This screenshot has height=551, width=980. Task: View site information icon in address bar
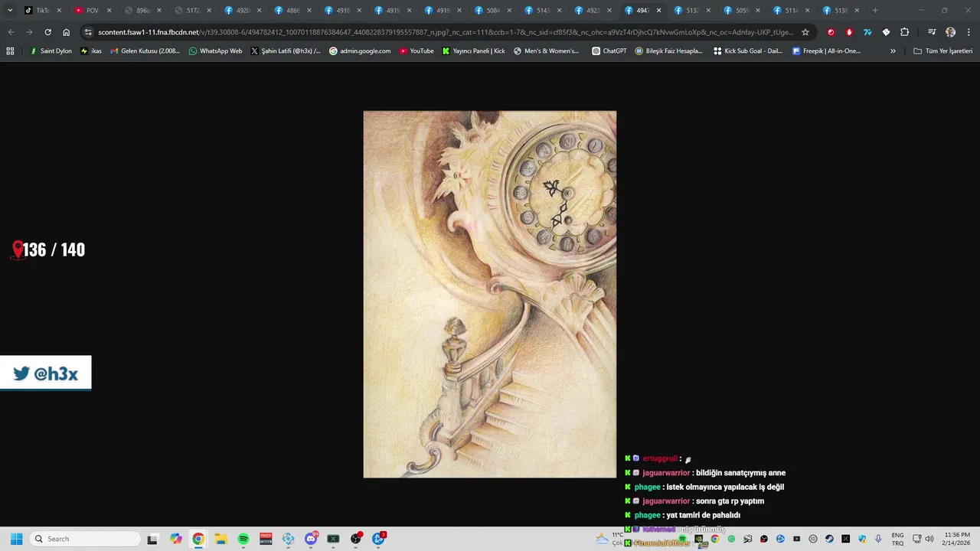click(88, 32)
